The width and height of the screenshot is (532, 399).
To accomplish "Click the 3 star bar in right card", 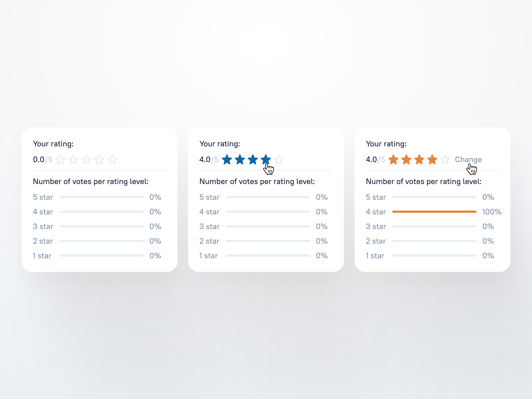I will click(434, 226).
